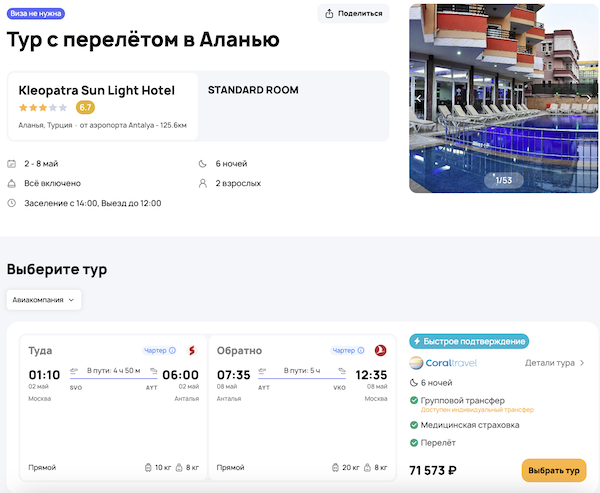Open the hotel pool photo gallery
600x493 pixels.
coord(503,100)
